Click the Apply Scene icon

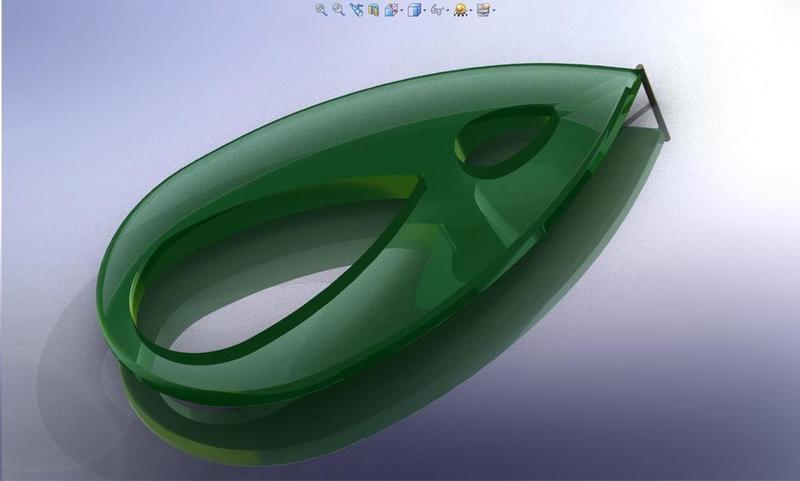483,10
